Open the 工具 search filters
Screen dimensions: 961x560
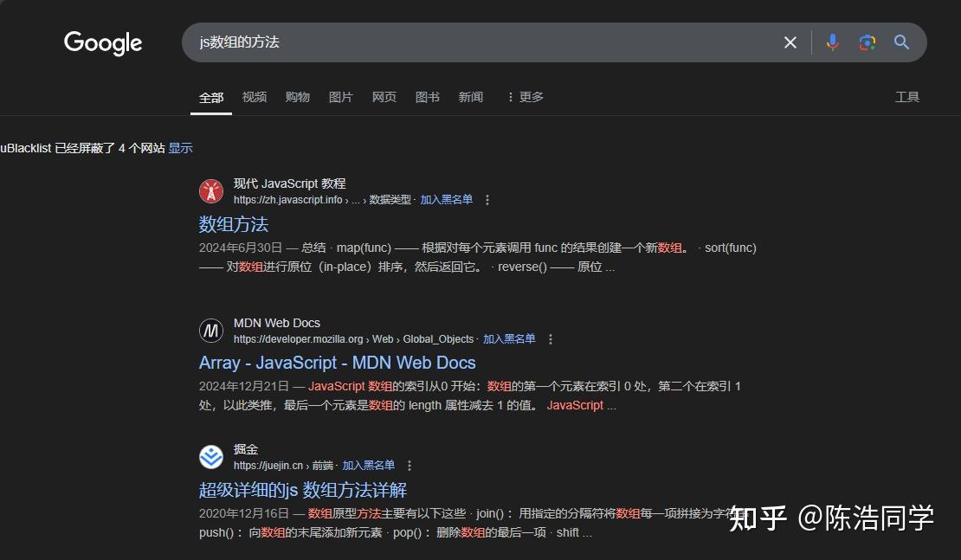click(x=907, y=97)
